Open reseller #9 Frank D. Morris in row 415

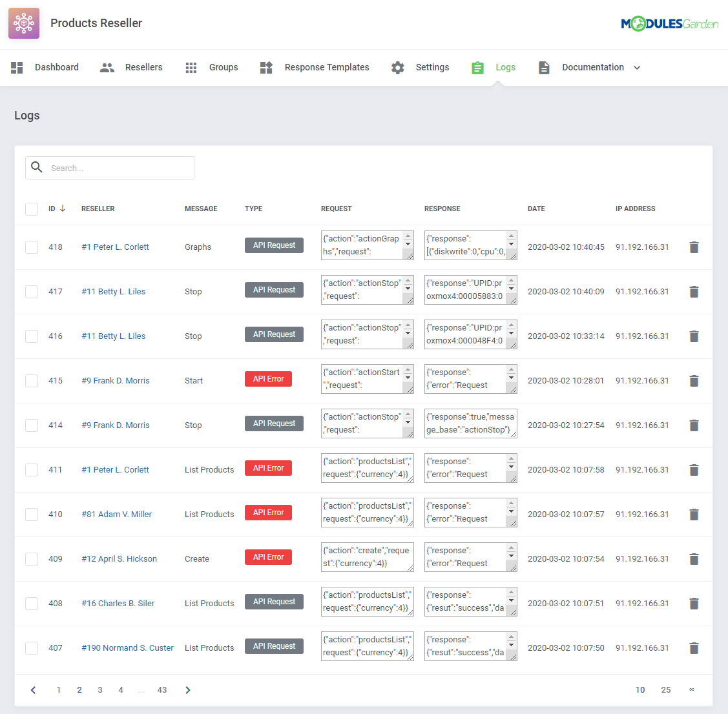(x=116, y=381)
